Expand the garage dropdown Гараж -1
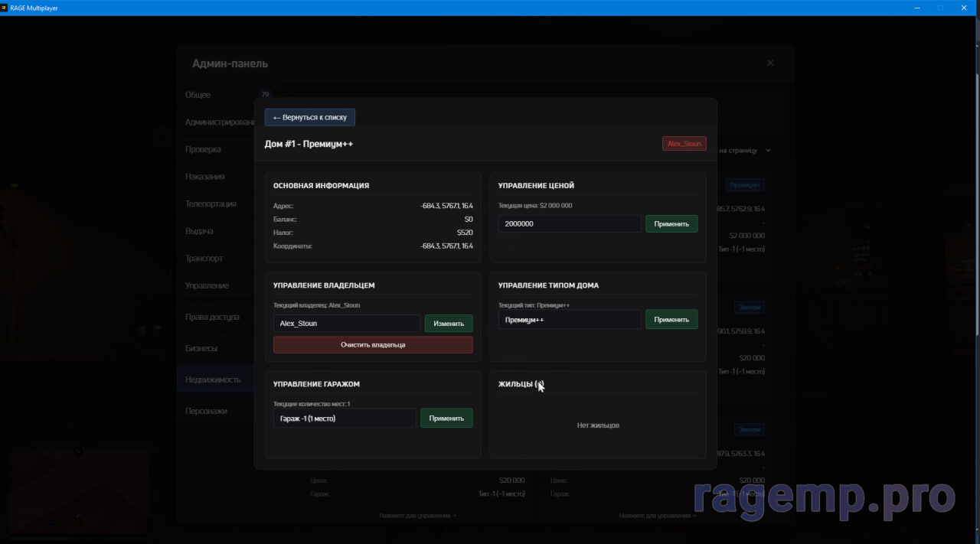Screen dimensions: 980x544 coord(345,419)
